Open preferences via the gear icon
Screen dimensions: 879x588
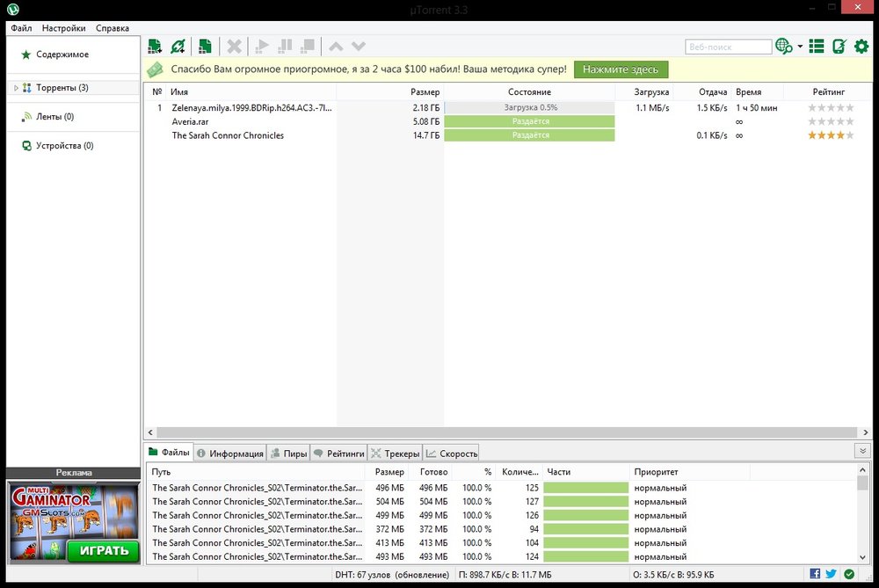click(x=861, y=47)
